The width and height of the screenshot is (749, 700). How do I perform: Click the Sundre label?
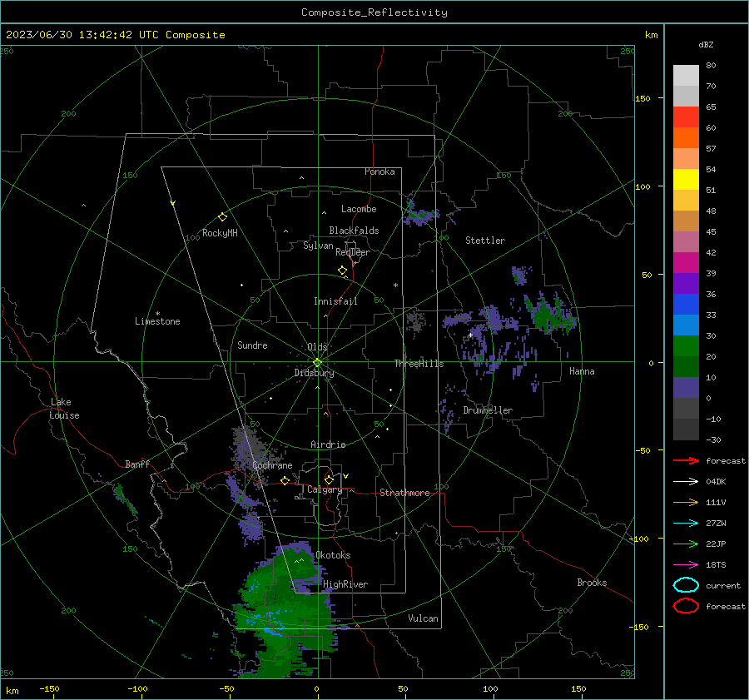click(x=252, y=345)
